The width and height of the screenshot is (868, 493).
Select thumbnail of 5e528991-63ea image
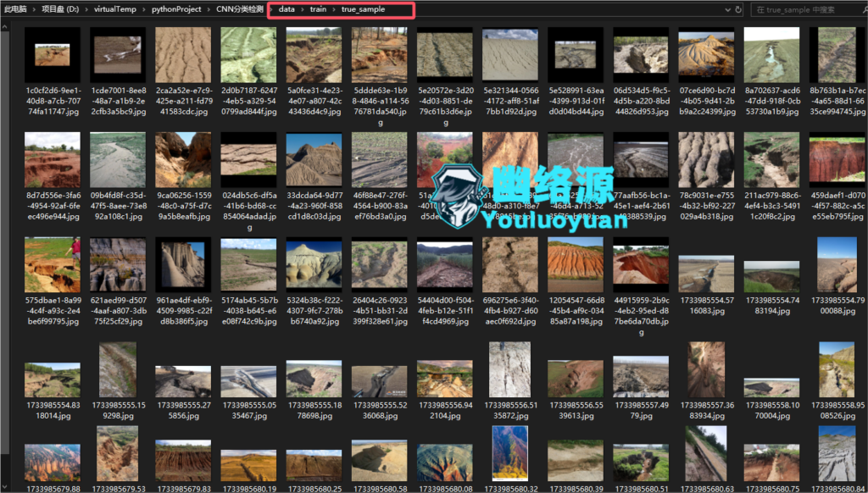(x=576, y=55)
